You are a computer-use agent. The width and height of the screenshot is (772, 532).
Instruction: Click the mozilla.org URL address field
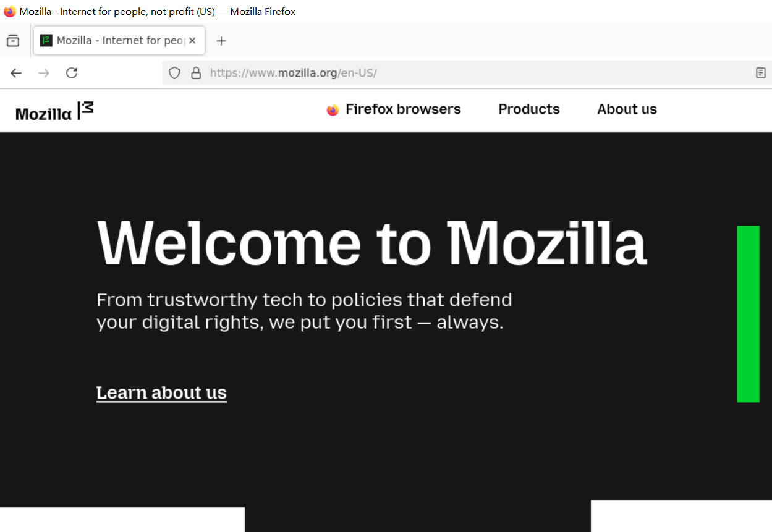pyautogui.click(x=457, y=73)
